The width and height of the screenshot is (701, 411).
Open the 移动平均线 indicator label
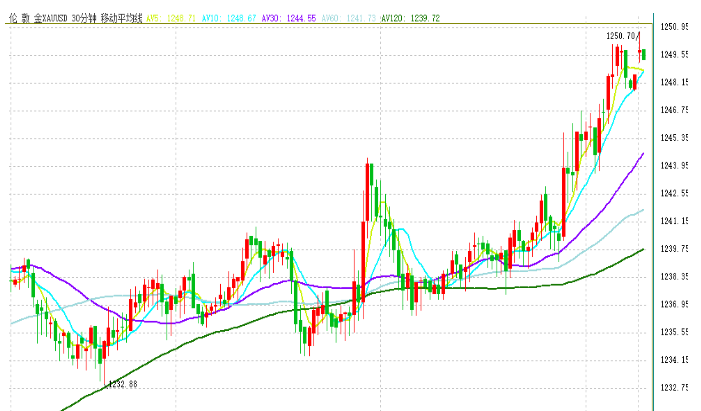coord(121,18)
